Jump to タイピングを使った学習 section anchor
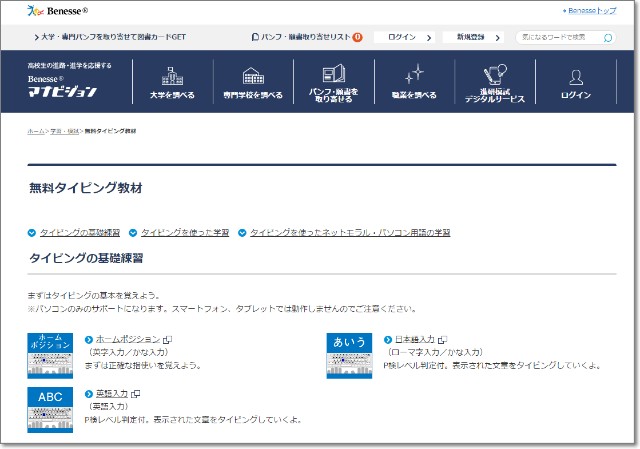This screenshot has width=640, height=449. [185, 232]
